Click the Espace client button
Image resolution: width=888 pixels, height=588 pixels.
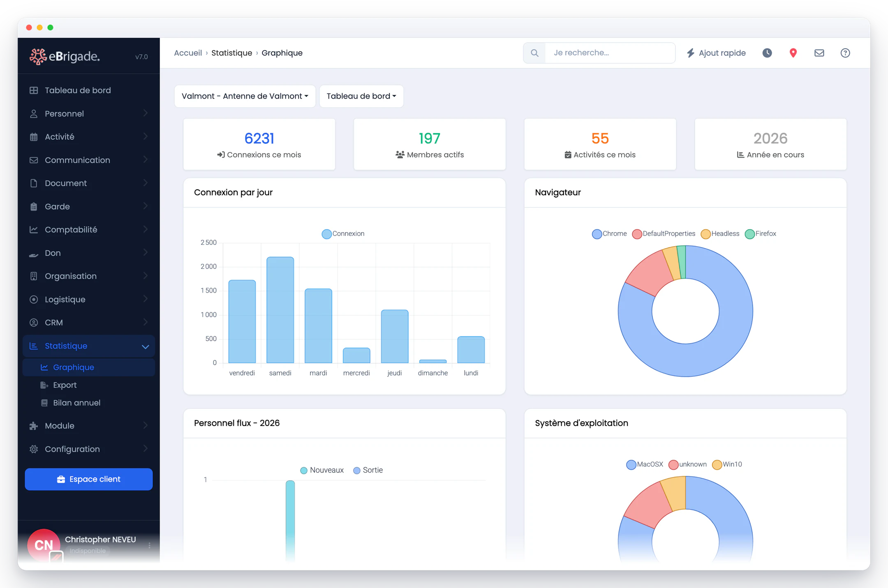coord(89,480)
